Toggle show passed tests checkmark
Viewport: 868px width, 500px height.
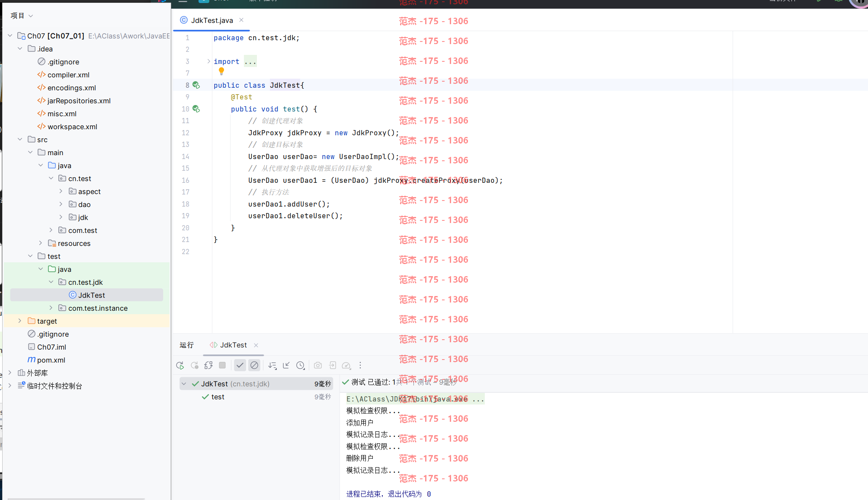point(240,366)
